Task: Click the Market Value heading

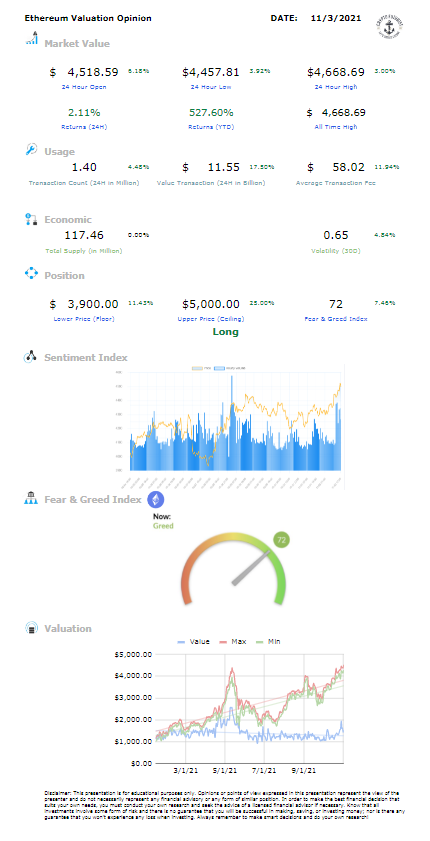Action: 77,44
